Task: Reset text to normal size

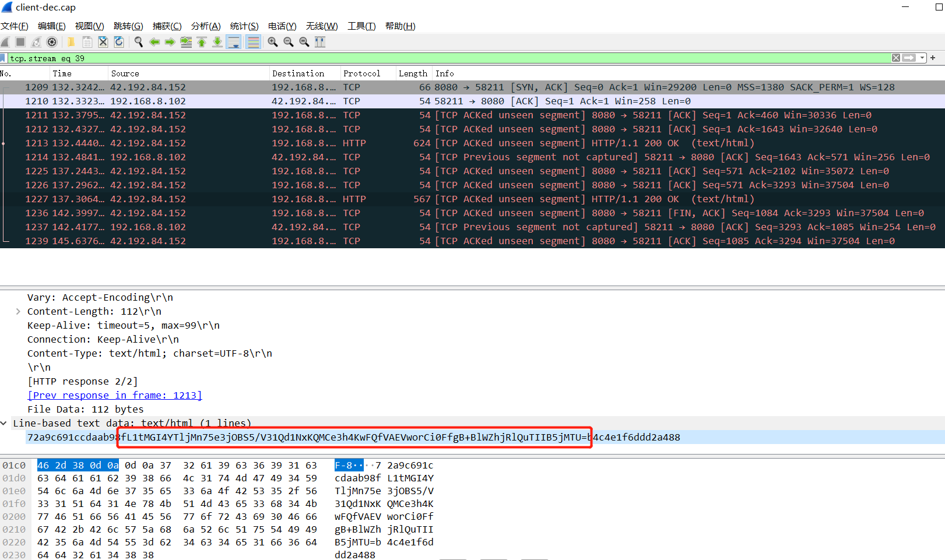Action: pos(304,42)
